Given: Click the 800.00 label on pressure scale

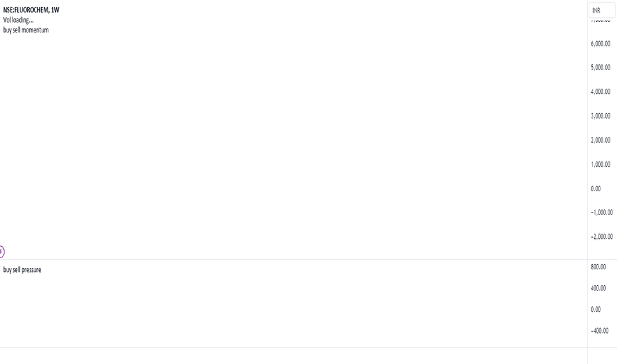Looking at the screenshot, I should (x=598, y=267).
